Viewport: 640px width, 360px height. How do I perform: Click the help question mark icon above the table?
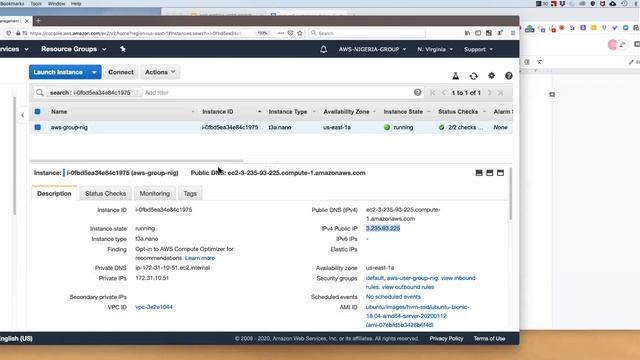click(509, 76)
